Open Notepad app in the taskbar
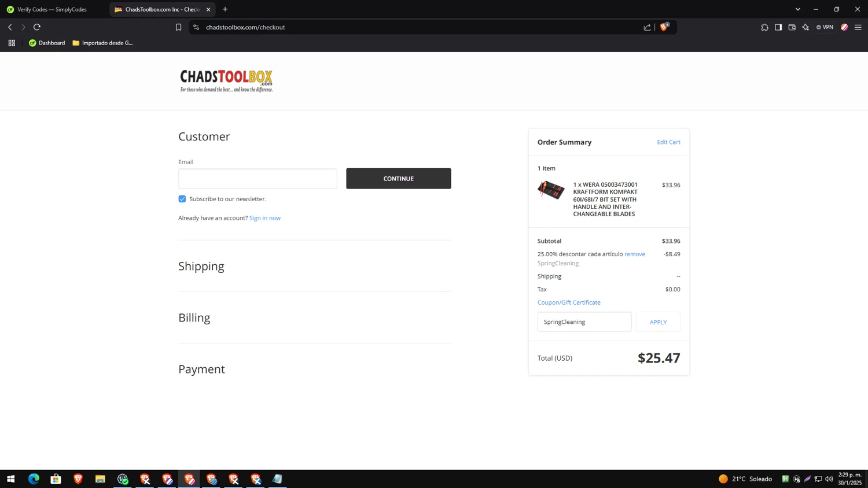Viewport: 868px width, 488px height. [278, 479]
